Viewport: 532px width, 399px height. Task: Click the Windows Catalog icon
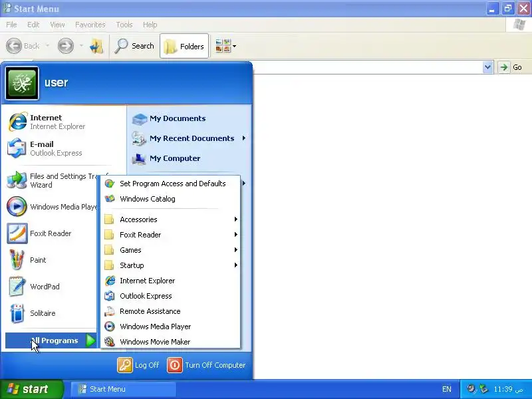click(x=110, y=199)
